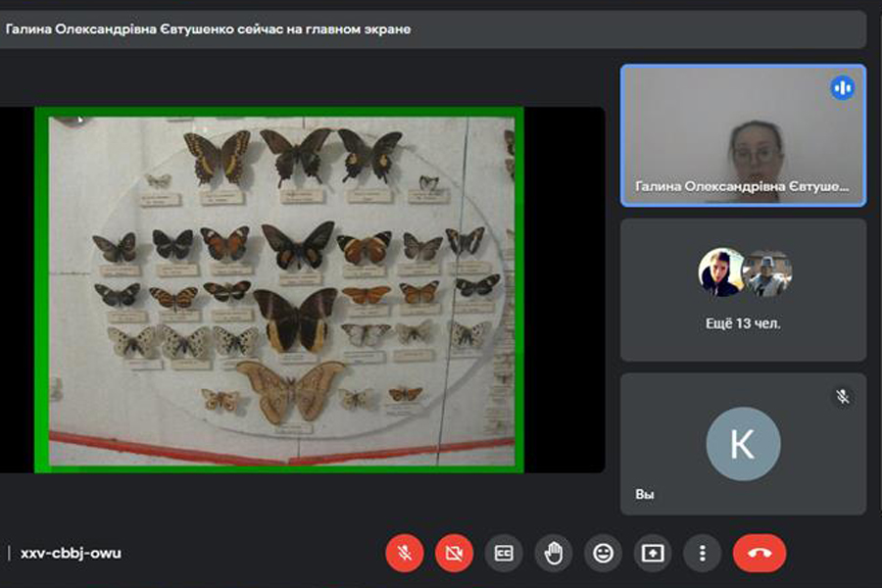Image resolution: width=882 pixels, height=588 pixels.
Task: Click the 'Вы' label on your tile
Action: coord(644,495)
